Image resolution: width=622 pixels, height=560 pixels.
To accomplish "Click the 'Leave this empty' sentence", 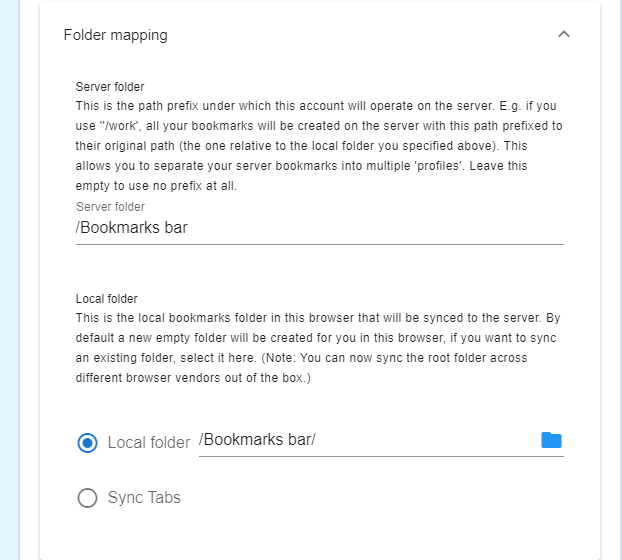I will point(301,176).
